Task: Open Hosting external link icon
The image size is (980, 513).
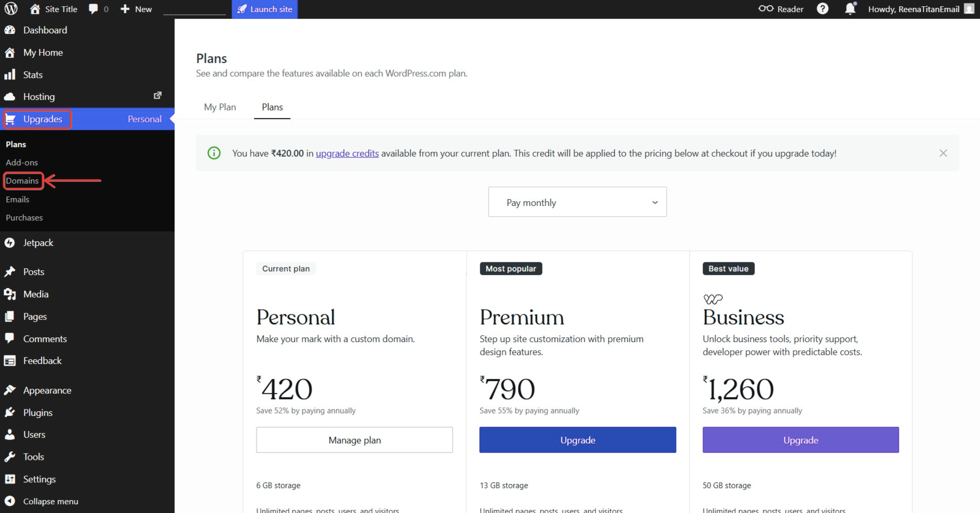Action: 158,96
